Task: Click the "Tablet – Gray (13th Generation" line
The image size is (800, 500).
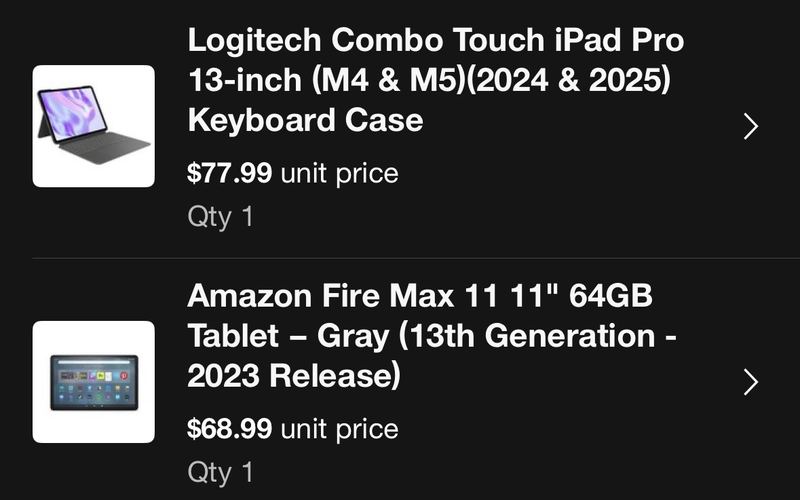Action: [421, 336]
